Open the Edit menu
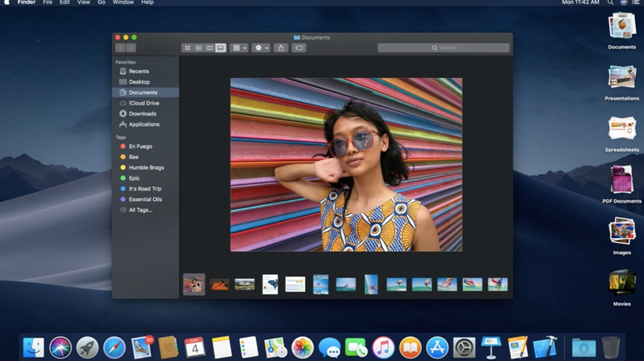 pos(64,2)
